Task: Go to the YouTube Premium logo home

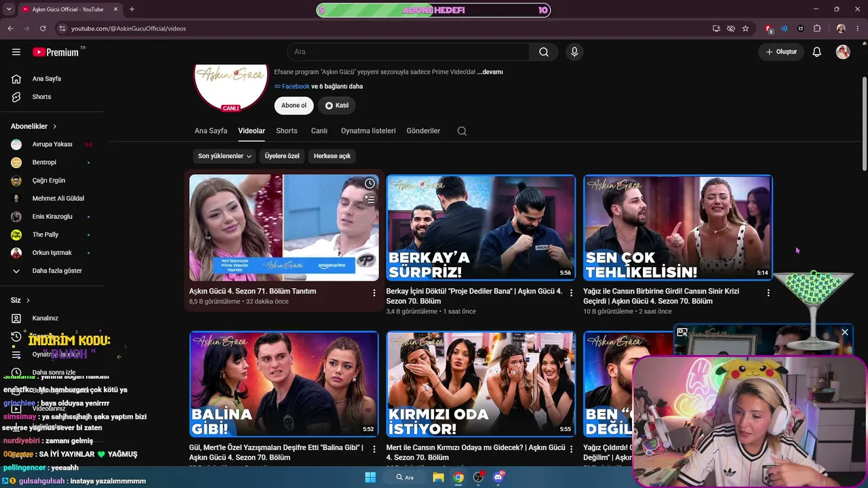Action: (56, 52)
